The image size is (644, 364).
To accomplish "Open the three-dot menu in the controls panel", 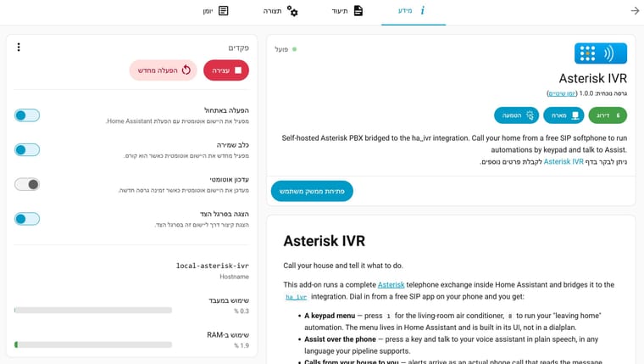I will (x=19, y=48).
